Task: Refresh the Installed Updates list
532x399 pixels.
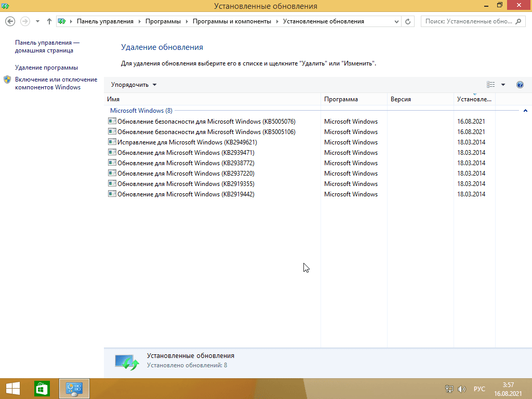Action: point(408,21)
